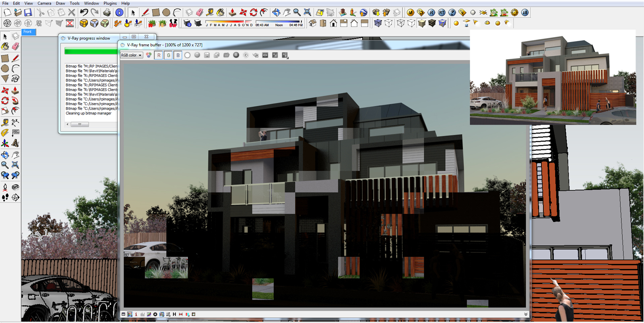Viewport: 644px width, 323px height.
Task: Switch to Iso house view icon
Action: point(312,23)
